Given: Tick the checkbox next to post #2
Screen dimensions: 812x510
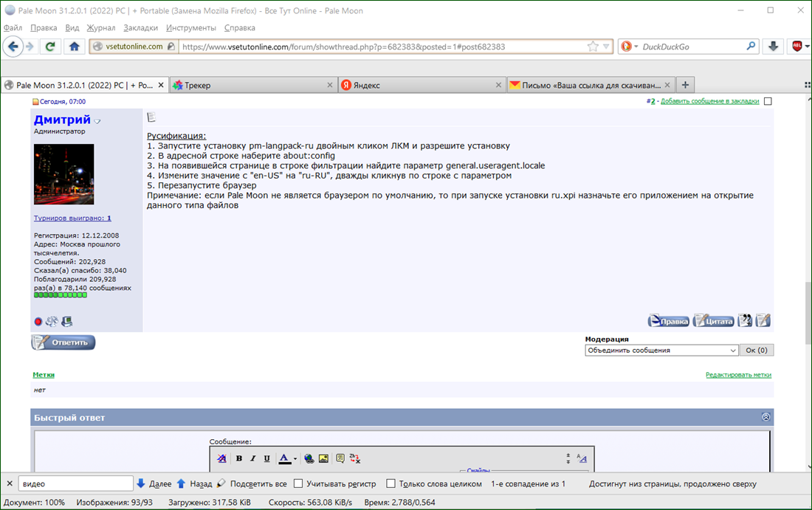Looking at the screenshot, I should [768, 101].
